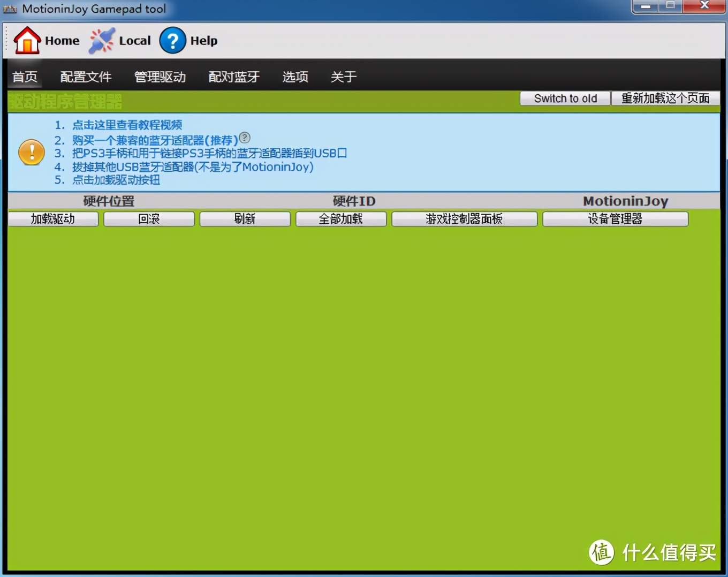Click the 回滚 button
The height and width of the screenshot is (577, 728).
click(x=149, y=219)
